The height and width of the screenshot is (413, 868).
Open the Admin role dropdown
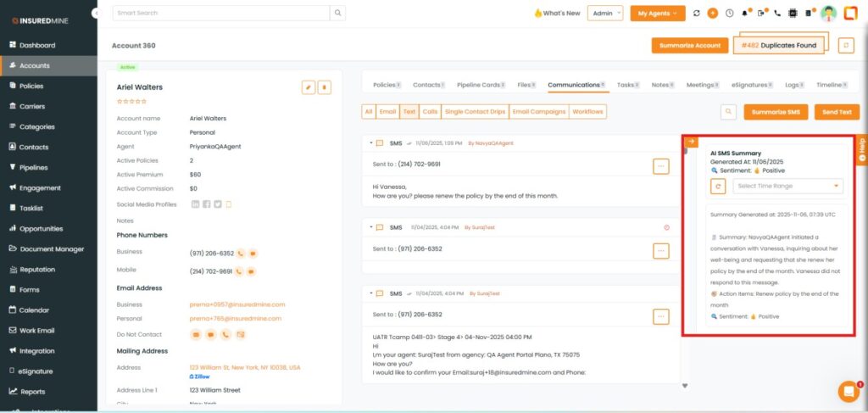[x=606, y=14]
